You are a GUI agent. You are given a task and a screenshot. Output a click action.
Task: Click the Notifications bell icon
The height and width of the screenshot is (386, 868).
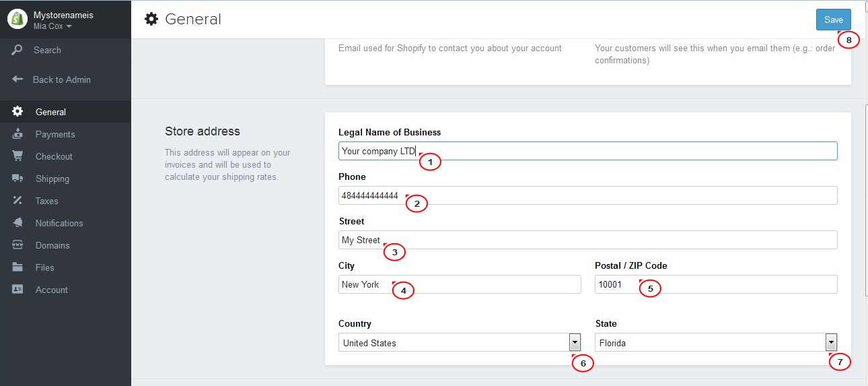(x=17, y=223)
